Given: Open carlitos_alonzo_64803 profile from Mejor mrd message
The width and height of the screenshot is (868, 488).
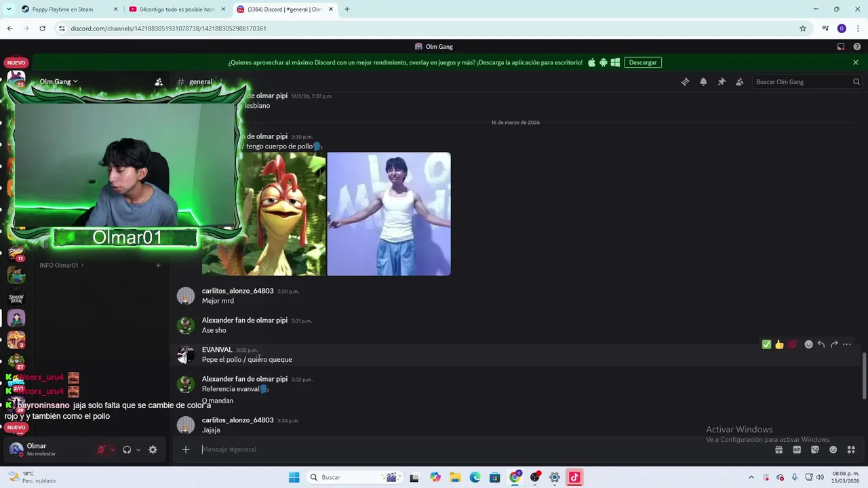Looking at the screenshot, I should [x=237, y=291].
